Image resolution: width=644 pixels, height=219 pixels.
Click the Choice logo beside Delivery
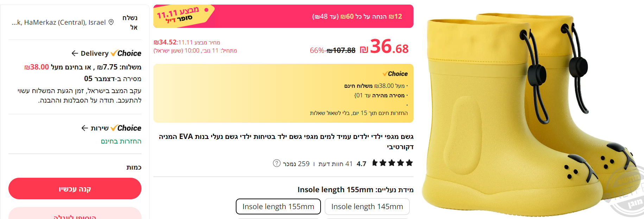pyautogui.click(x=126, y=53)
